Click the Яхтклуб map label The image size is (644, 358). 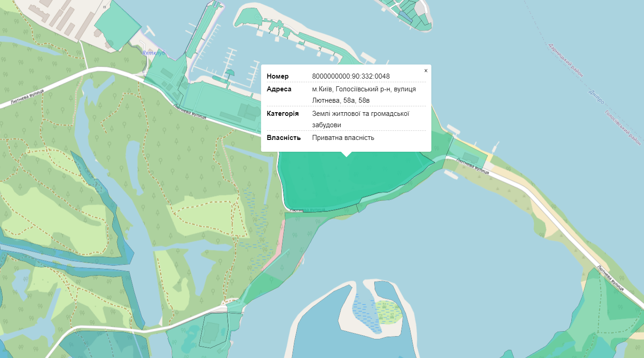point(154,53)
